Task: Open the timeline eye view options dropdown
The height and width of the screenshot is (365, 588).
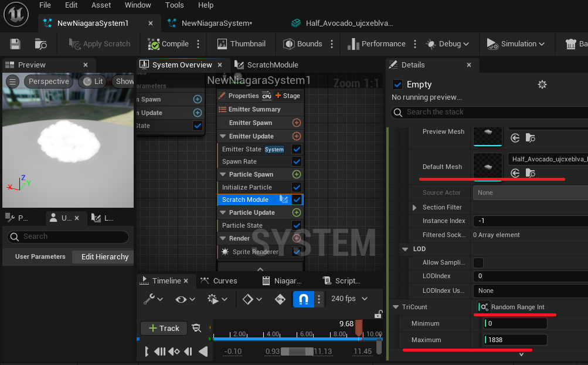Action: tap(185, 299)
